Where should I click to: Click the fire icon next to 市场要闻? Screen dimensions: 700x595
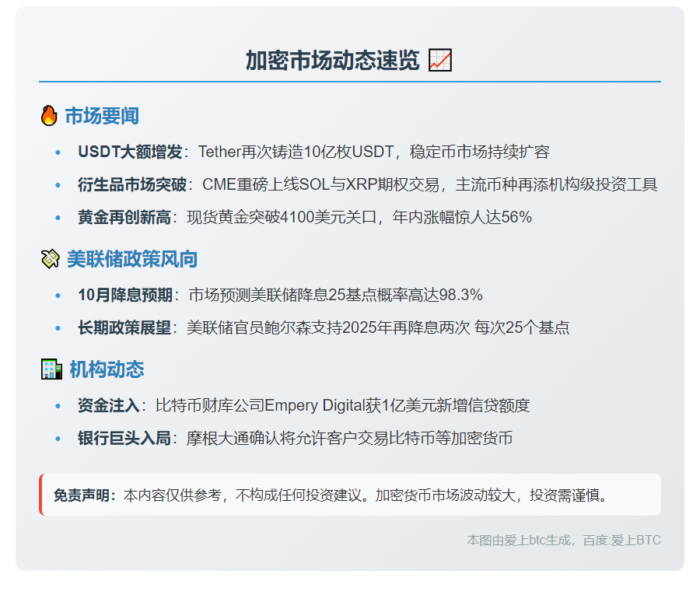(x=49, y=117)
